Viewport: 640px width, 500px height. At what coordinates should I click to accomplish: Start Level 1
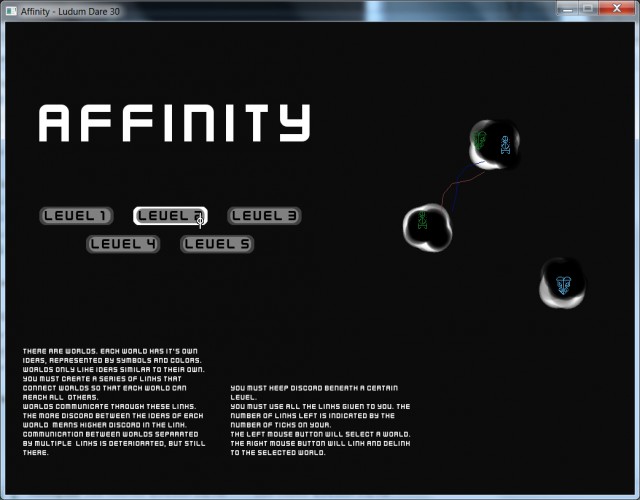76,216
